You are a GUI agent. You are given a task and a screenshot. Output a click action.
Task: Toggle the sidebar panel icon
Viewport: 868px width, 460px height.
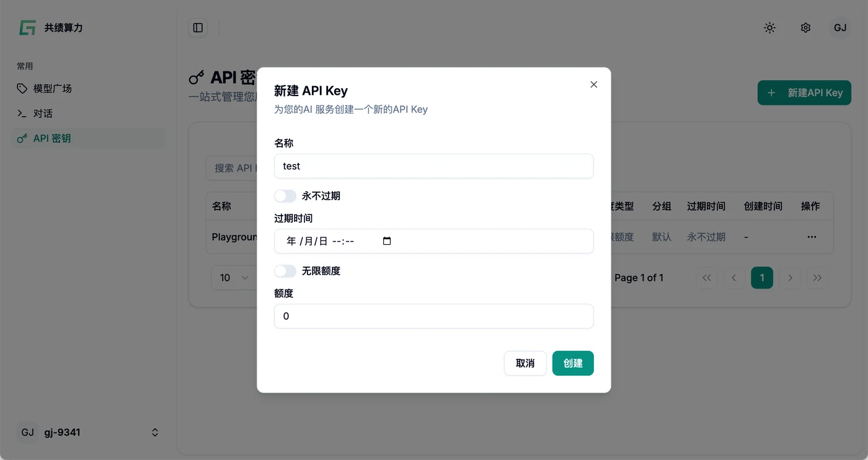point(198,28)
